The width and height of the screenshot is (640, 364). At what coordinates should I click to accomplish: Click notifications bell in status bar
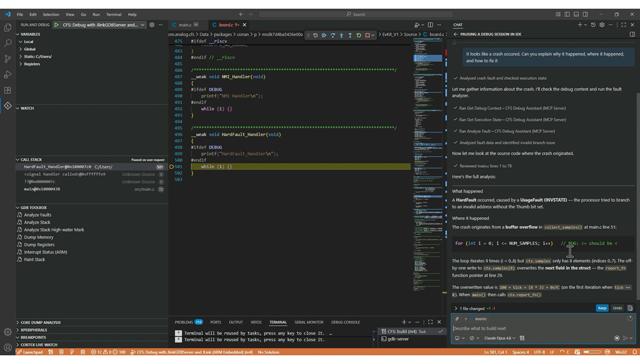pyautogui.click(x=634, y=352)
